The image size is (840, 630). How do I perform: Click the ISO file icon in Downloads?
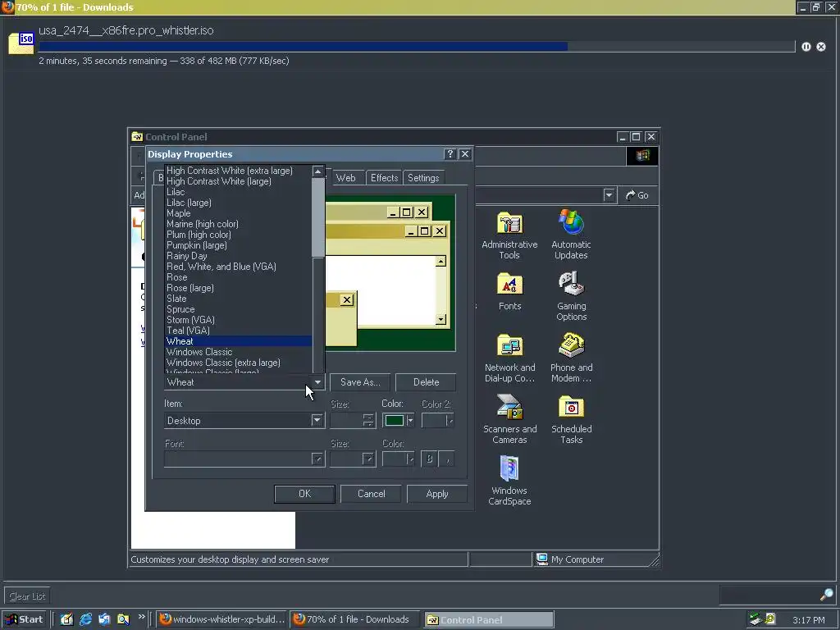(21, 43)
